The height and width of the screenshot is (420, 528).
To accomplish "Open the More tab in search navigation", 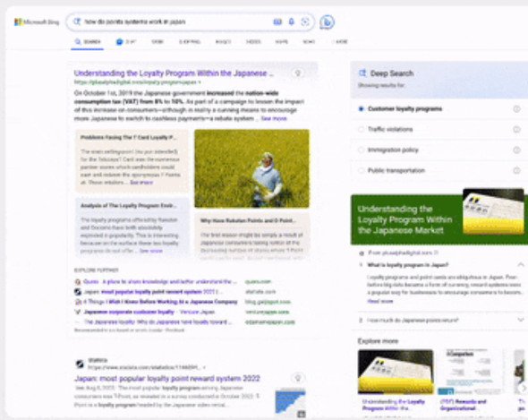I will (340, 42).
